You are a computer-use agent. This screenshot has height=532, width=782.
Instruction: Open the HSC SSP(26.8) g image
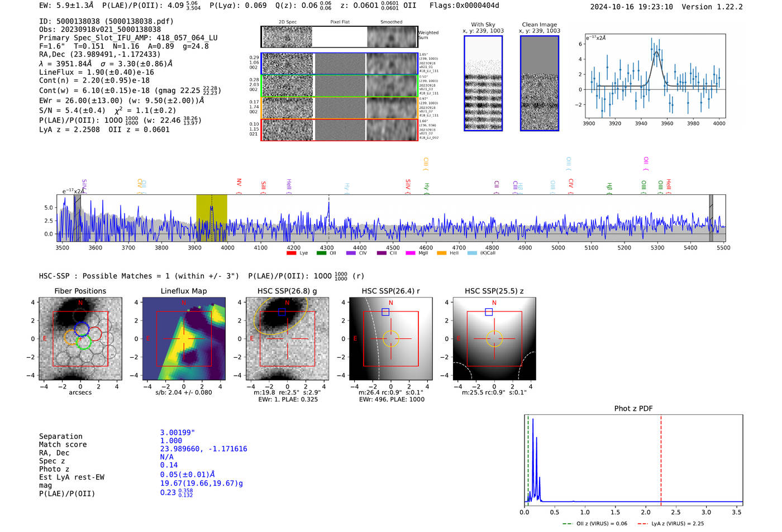287,339
